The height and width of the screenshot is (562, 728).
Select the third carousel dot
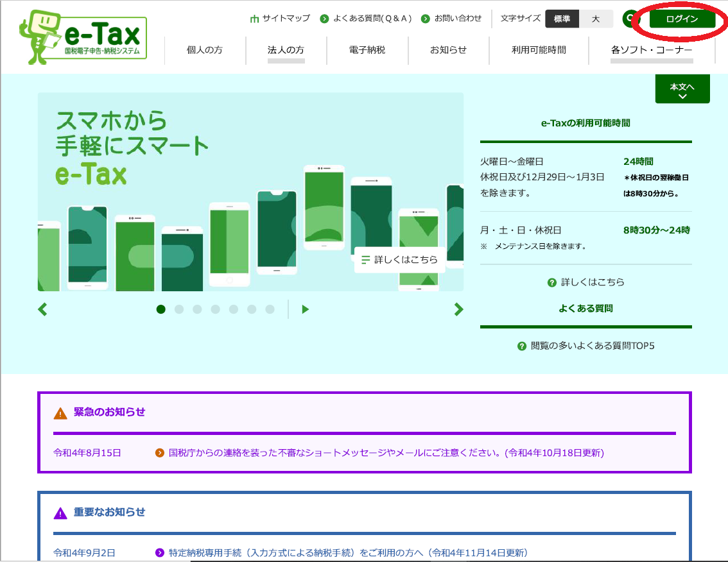coord(197,309)
